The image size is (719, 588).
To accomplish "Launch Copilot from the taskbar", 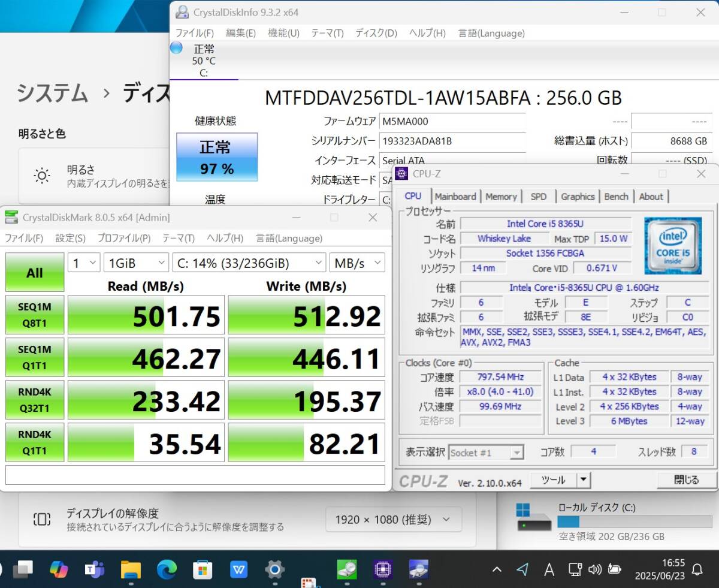I will [59, 568].
